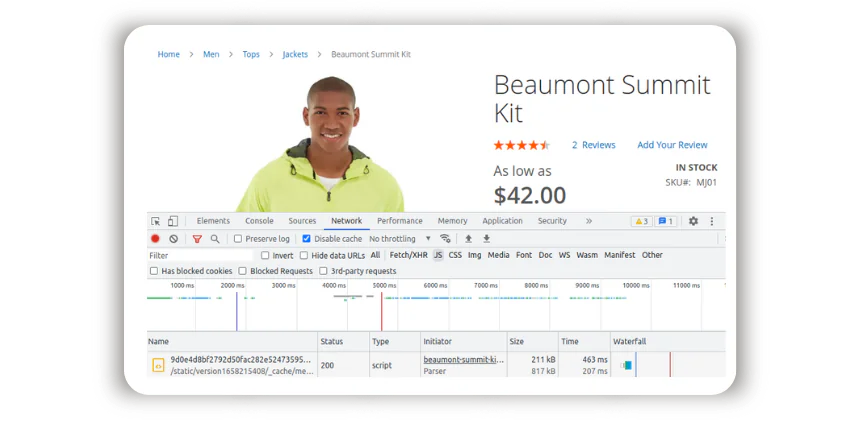Click the product star rating

click(522, 145)
